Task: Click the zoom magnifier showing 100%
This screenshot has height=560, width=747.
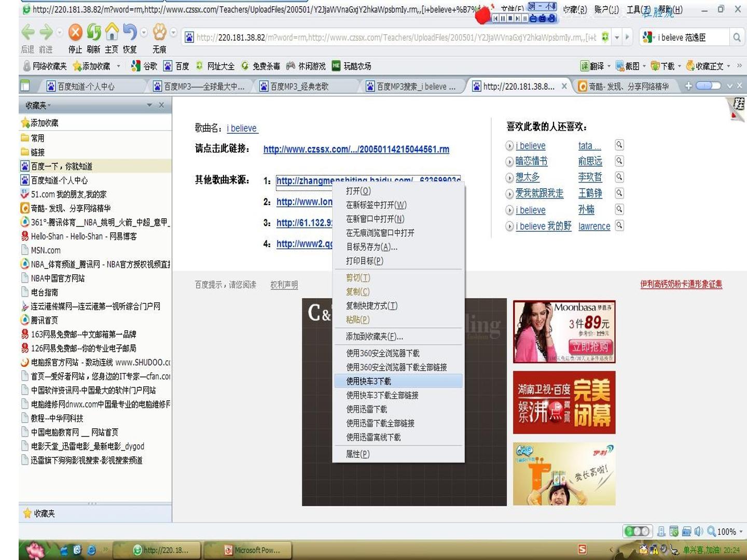Action: pos(711,531)
